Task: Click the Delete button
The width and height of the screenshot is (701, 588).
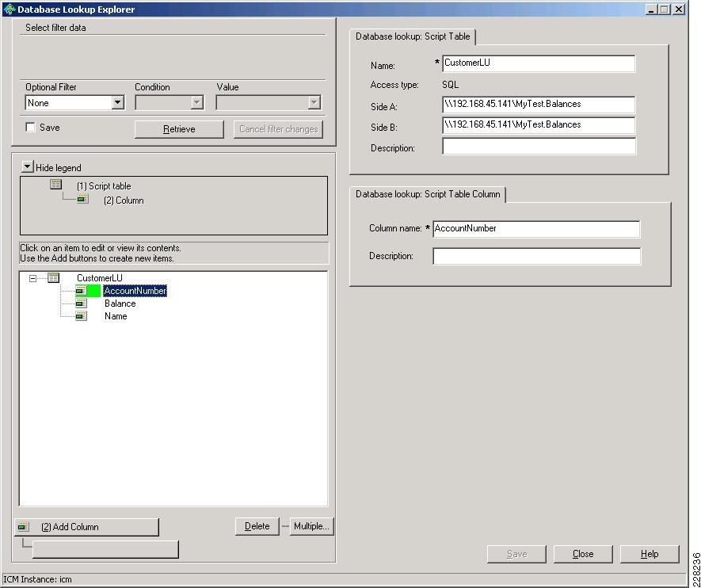Action: [257, 526]
